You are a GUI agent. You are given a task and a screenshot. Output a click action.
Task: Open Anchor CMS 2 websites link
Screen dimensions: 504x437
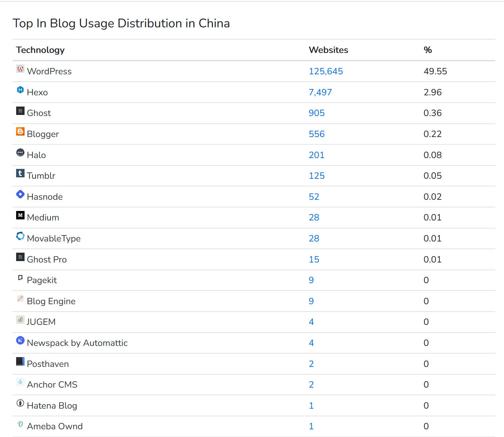click(311, 385)
